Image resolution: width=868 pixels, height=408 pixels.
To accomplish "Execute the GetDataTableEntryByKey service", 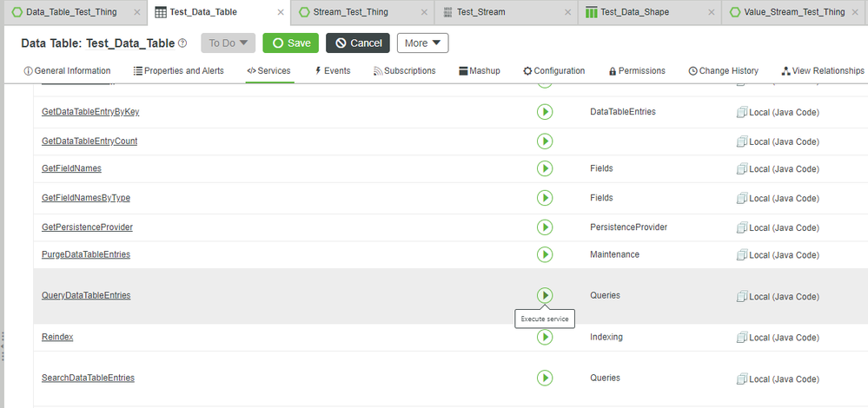I will (x=545, y=112).
